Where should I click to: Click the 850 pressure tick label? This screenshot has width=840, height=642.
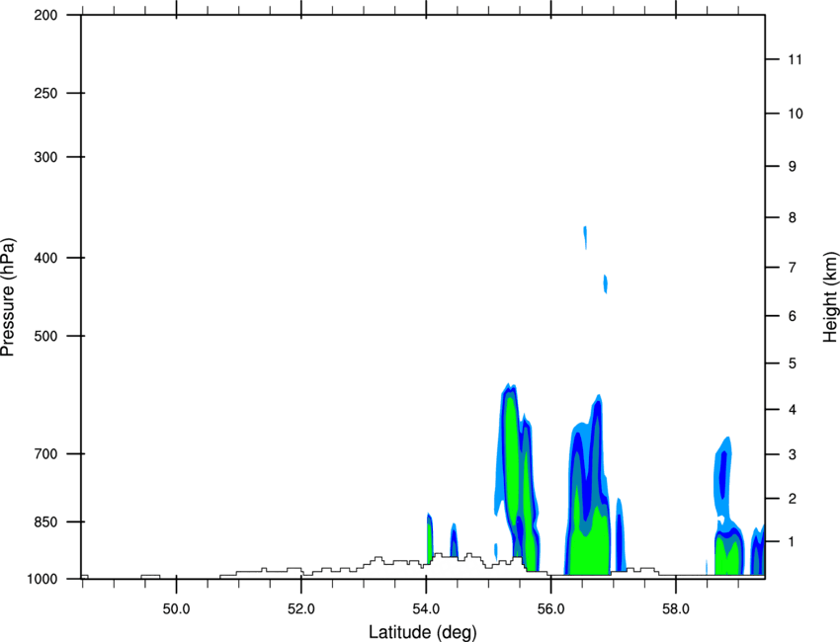pos(45,522)
